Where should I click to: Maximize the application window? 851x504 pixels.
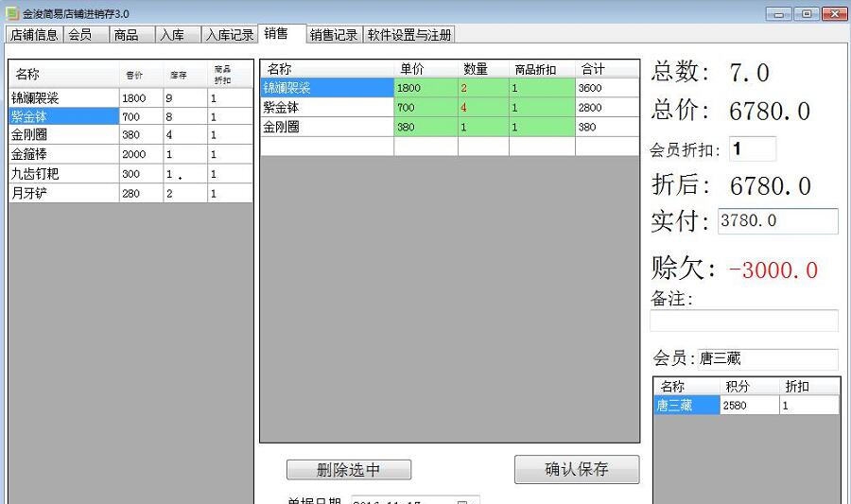pyautogui.click(x=807, y=13)
